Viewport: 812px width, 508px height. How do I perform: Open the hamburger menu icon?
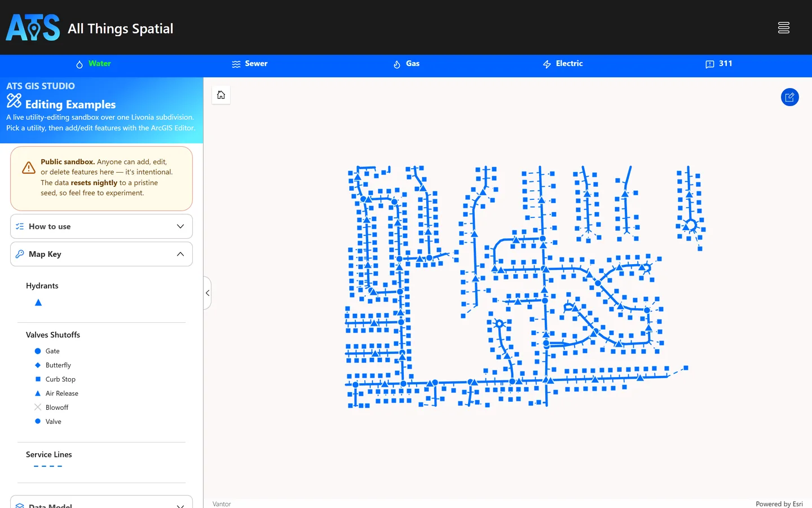[784, 28]
